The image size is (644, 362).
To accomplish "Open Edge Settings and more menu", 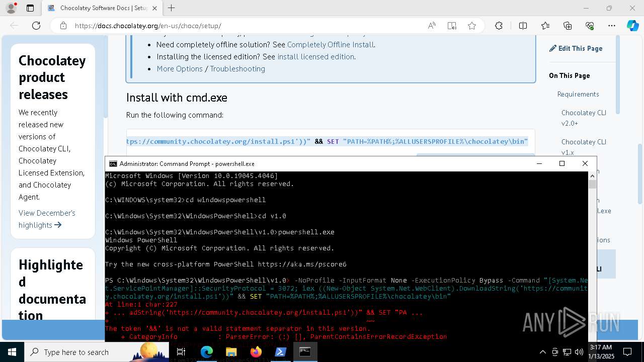I will (x=612, y=26).
